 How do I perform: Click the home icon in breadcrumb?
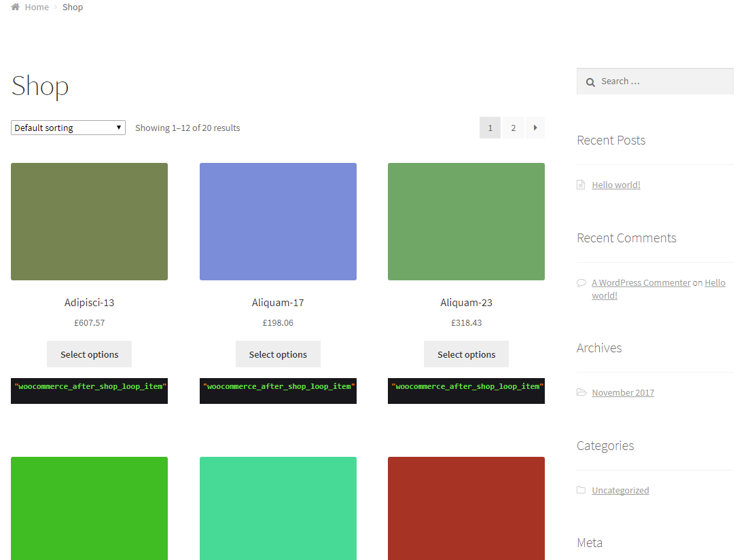(16, 7)
